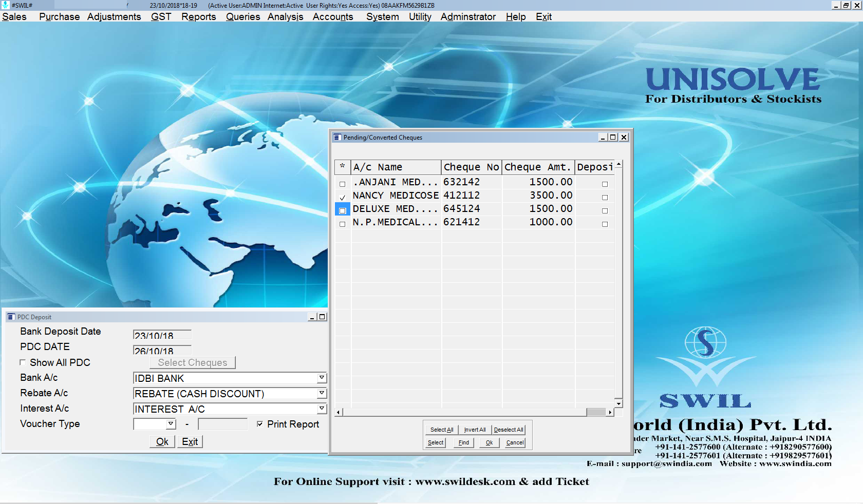Click the PDC DATE field
Viewport: 863px width, 504px height.
coord(162,350)
